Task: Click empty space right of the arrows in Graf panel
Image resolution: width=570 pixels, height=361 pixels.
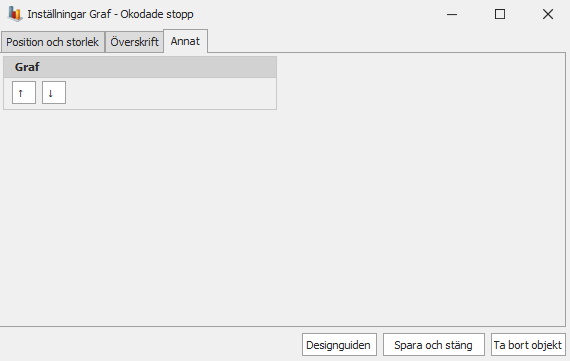Action: tap(171, 93)
